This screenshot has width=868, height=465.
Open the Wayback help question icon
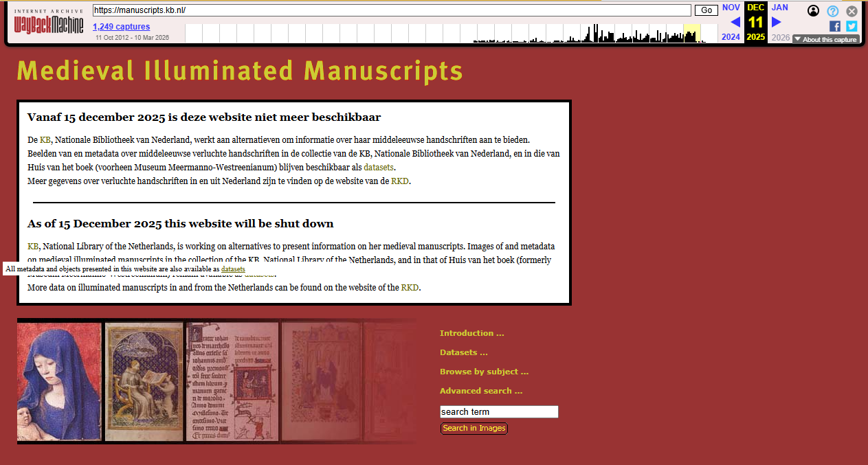tap(833, 11)
